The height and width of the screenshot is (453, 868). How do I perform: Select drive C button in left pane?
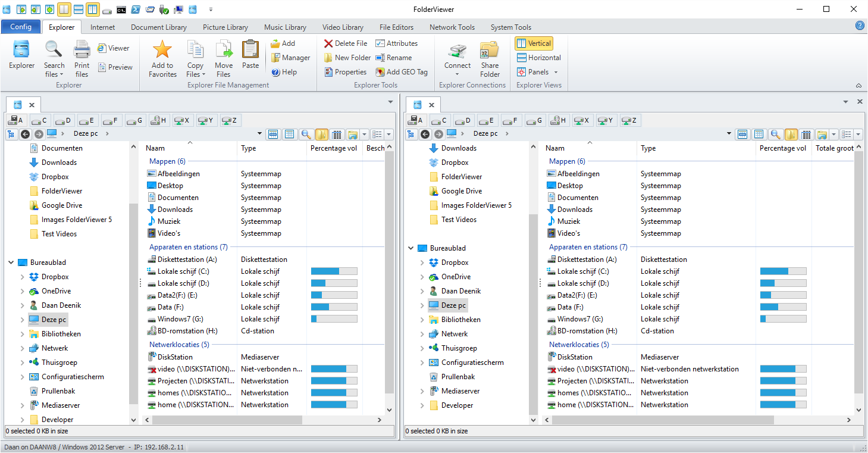(x=39, y=120)
